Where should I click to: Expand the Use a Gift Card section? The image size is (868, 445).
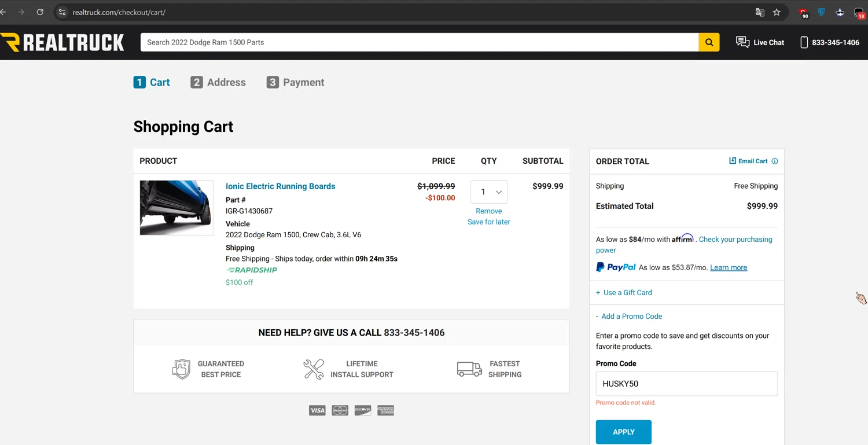pos(624,293)
